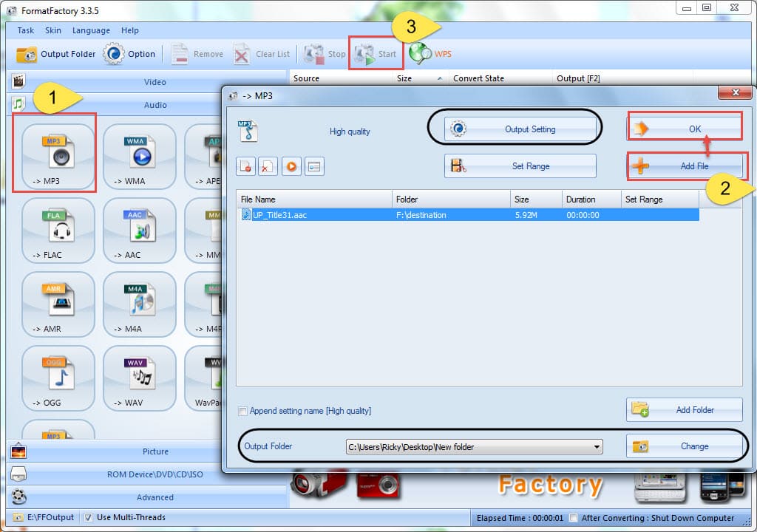Click the orange play icon in dialog
The width and height of the screenshot is (757, 532).
point(291,166)
